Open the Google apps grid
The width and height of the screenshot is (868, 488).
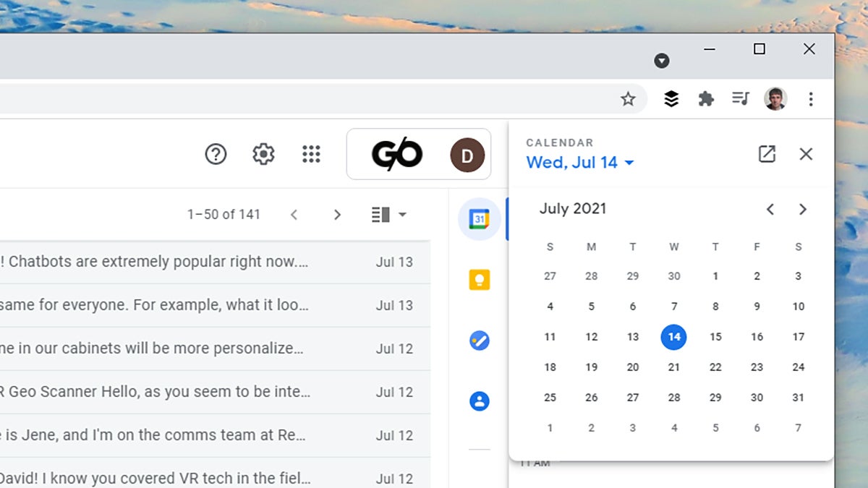(x=311, y=154)
